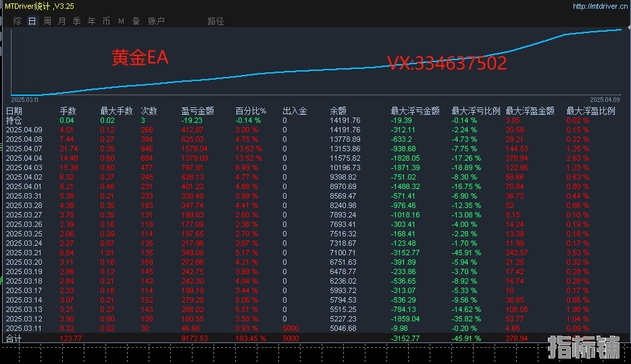Select the 2025.04.09 row date
Screen dimensions: 631x364
click(x=24, y=130)
